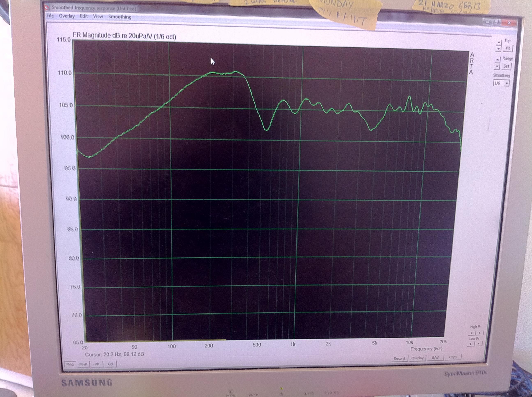Select the Mag view button
Screen dimensions: 532x397
tap(70, 364)
